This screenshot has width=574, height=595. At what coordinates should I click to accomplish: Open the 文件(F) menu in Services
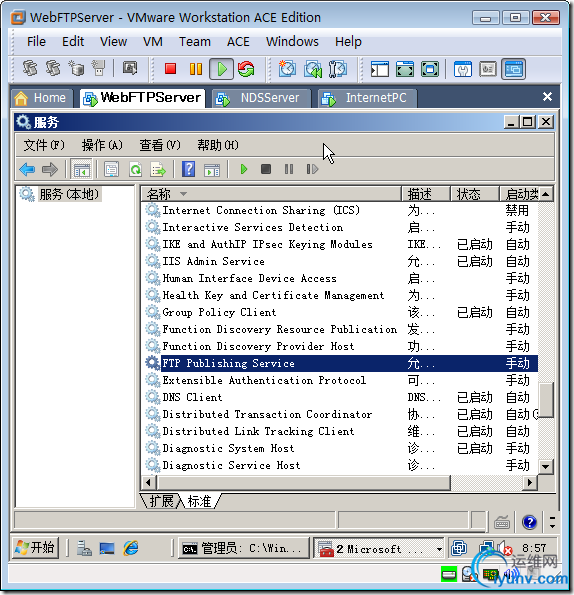(44, 145)
